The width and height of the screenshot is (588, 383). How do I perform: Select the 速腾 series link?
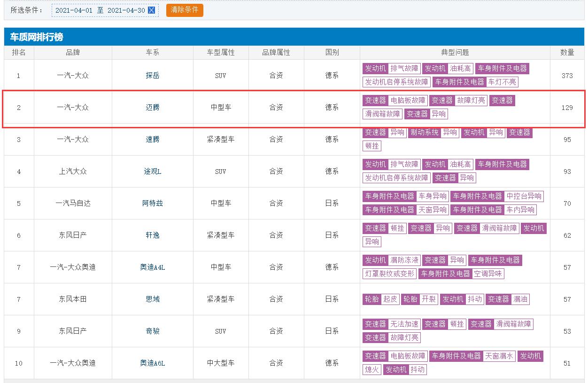pyautogui.click(x=152, y=140)
